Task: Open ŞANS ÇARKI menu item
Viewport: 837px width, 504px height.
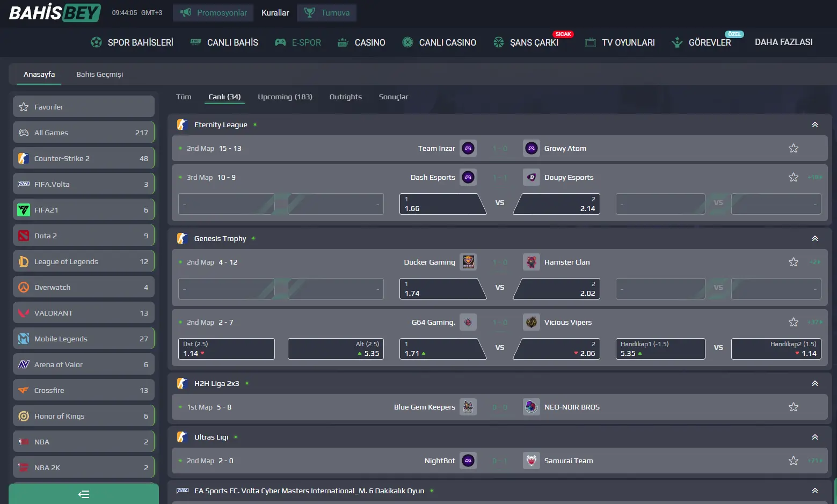Action: tap(526, 42)
